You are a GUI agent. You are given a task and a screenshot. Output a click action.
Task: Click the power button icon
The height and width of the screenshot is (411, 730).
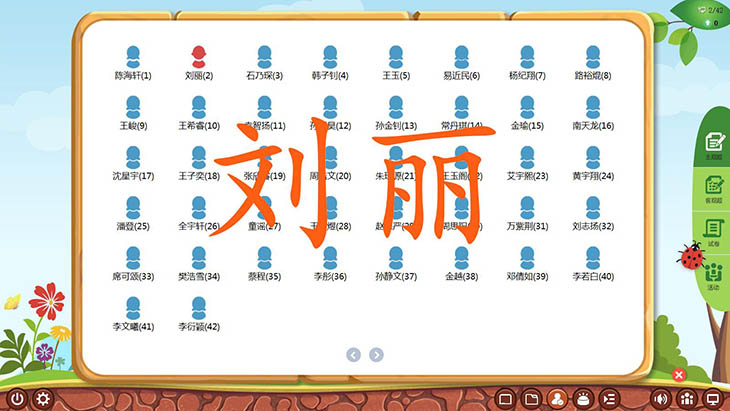(15, 399)
